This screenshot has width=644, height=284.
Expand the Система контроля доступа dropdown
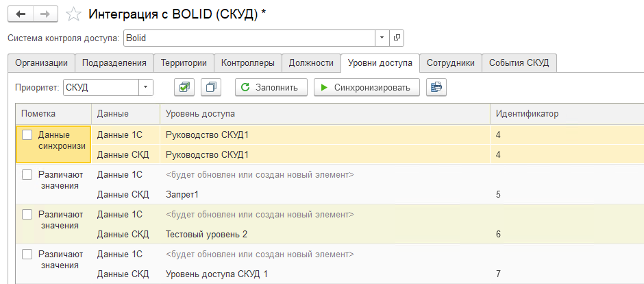[x=382, y=38]
